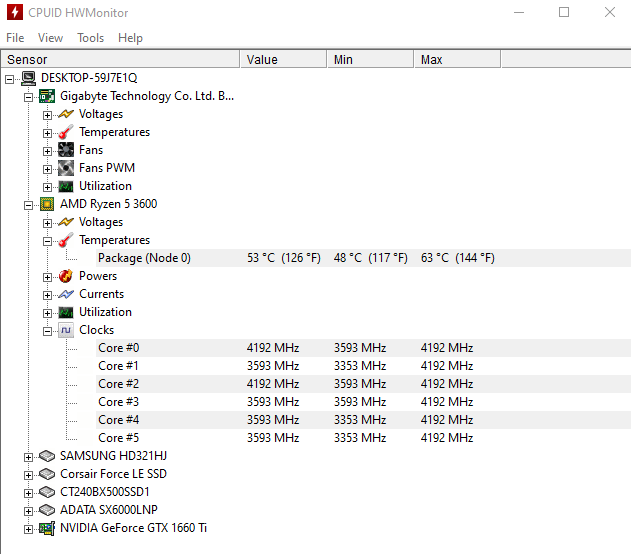Expand the Powers node
This screenshot has height=554, width=631.
(x=47, y=277)
